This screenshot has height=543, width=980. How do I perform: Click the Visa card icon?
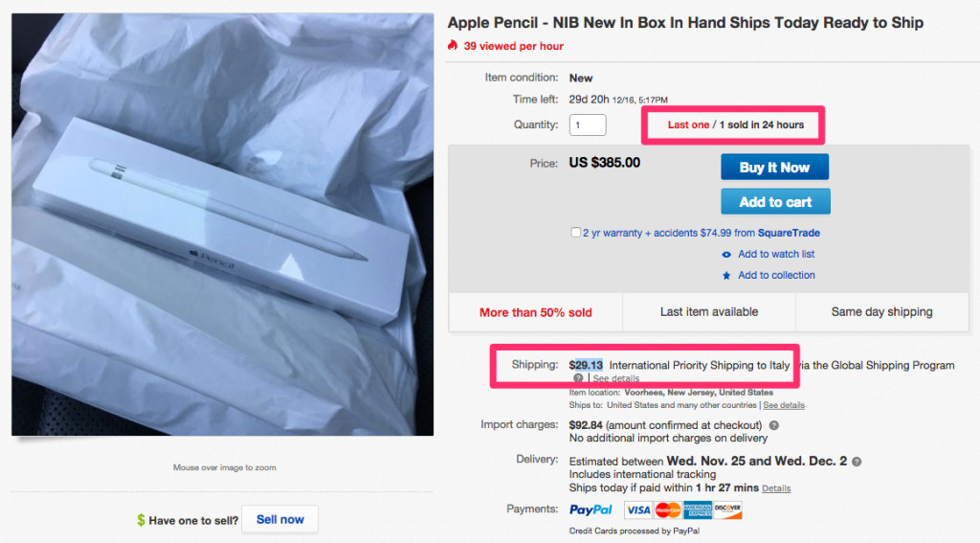(638, 510)
